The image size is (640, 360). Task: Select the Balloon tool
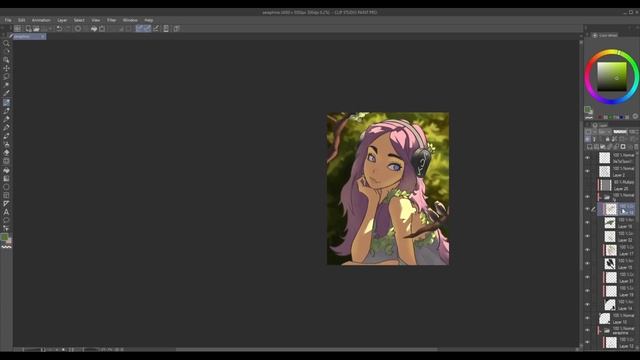(x=6, y=220)
